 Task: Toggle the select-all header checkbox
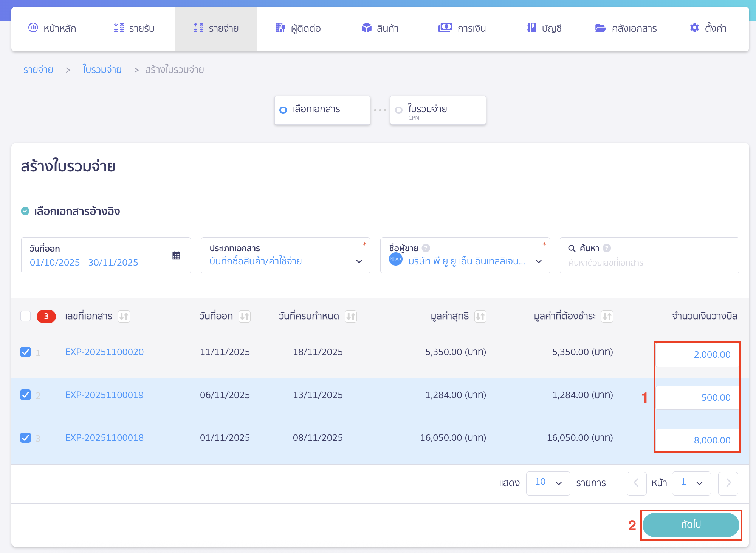point(26,316)
